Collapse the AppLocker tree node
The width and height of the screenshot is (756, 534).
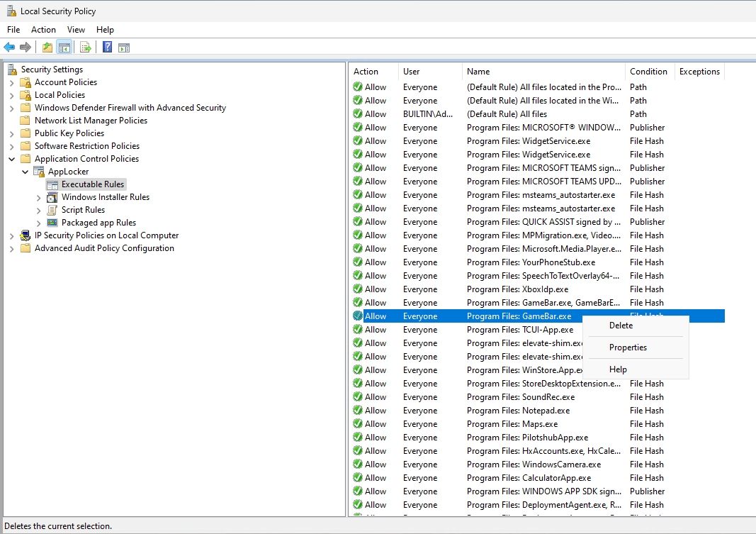click(26, 171)
